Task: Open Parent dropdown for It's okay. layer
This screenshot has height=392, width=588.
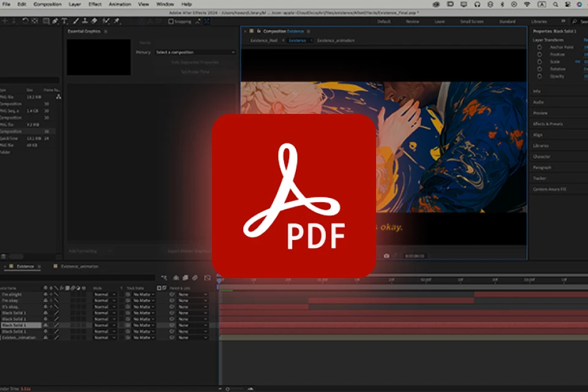Action: pos(192,307)
